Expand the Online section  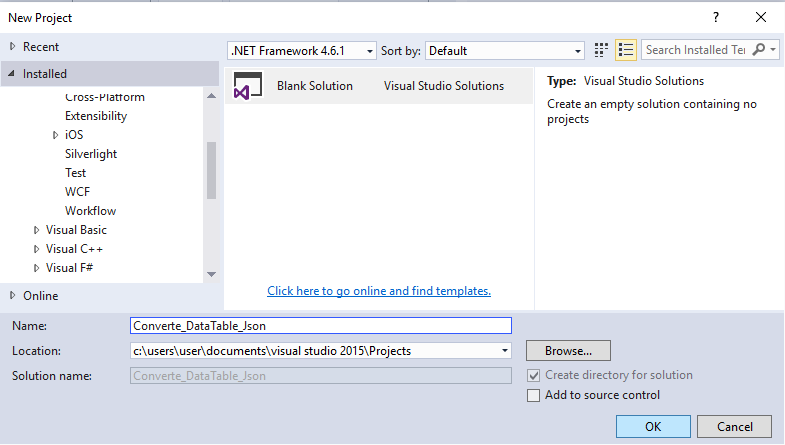[x=13, y=295]
